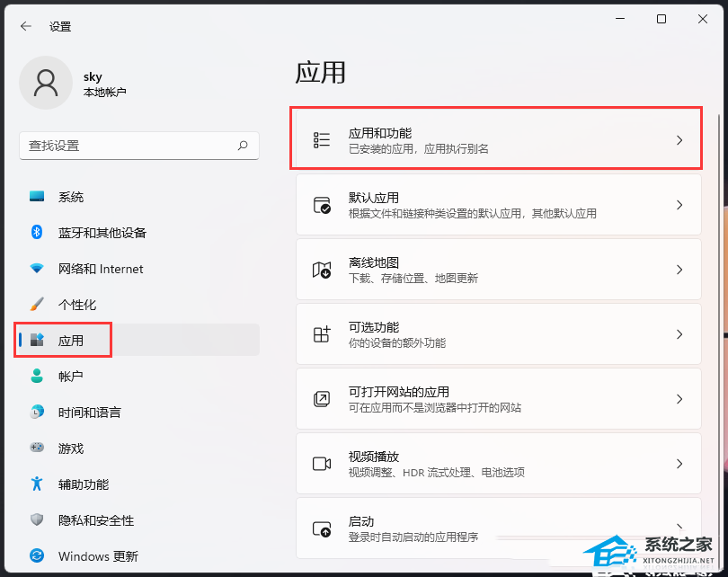728x577 pixels.
Task: Go back using the arrow icon
Action: point(26,26)
